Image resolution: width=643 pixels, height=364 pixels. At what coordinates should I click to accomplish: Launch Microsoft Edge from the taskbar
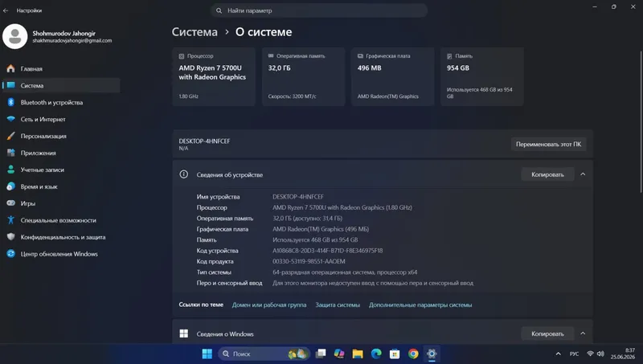(x=376, y=354)
